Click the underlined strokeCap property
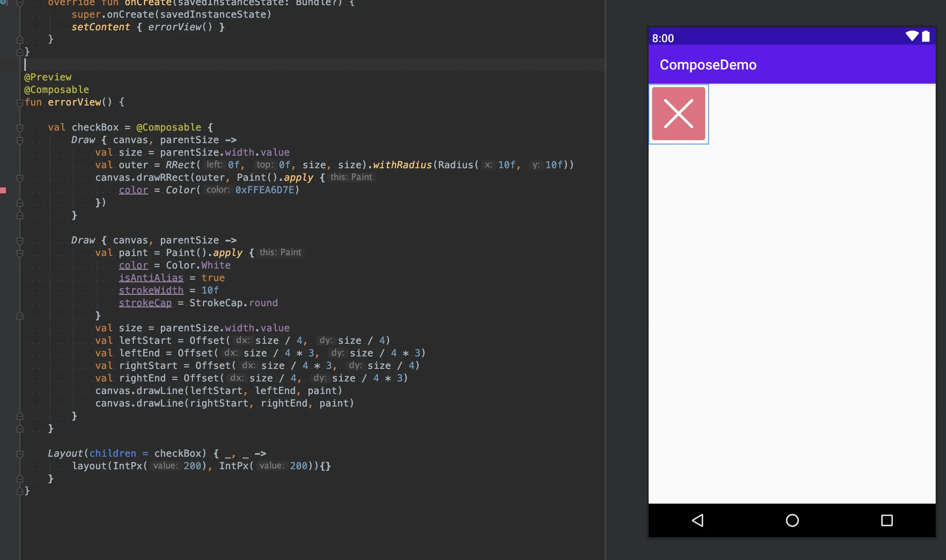Viewport: 946px width, 560px height. pos(145,303)
